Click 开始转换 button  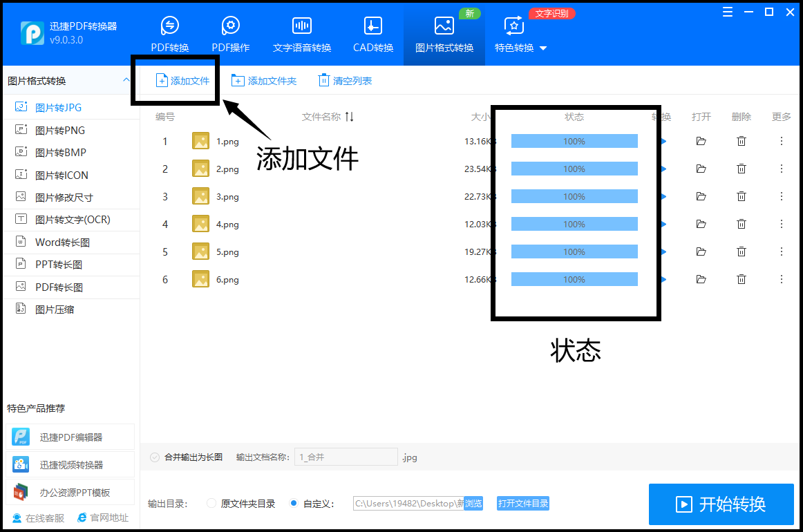721,504
